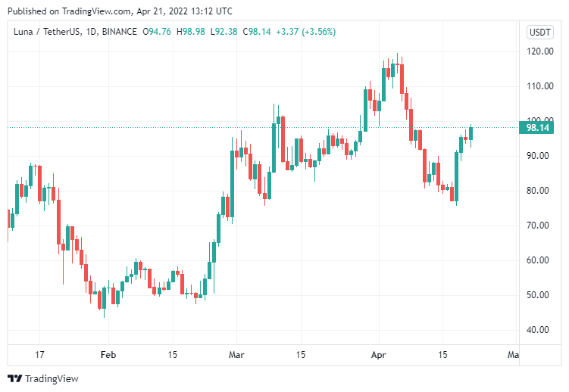
Task: Click the 120.00 price axis label
Action: coord(539,51)
